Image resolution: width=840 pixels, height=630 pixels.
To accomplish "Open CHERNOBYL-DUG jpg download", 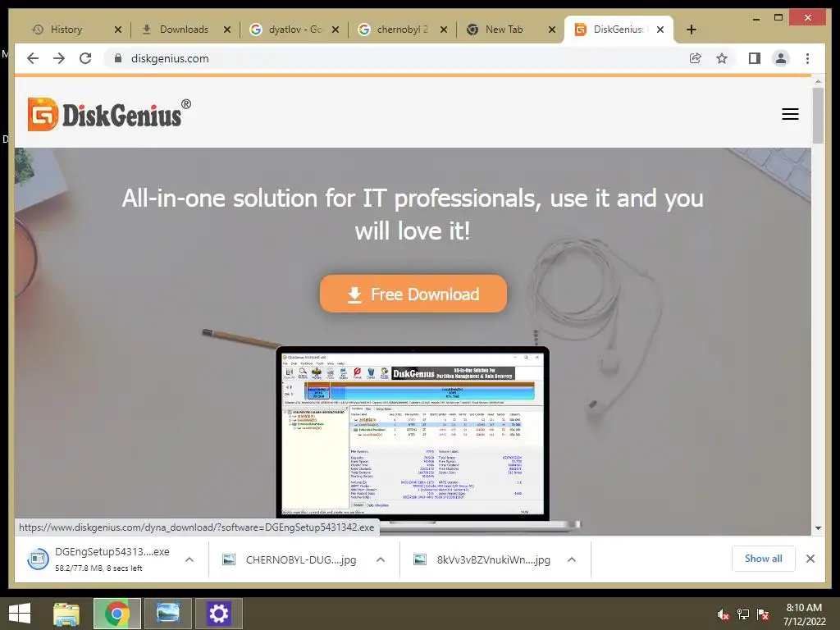I will click(x=290, y=559).
